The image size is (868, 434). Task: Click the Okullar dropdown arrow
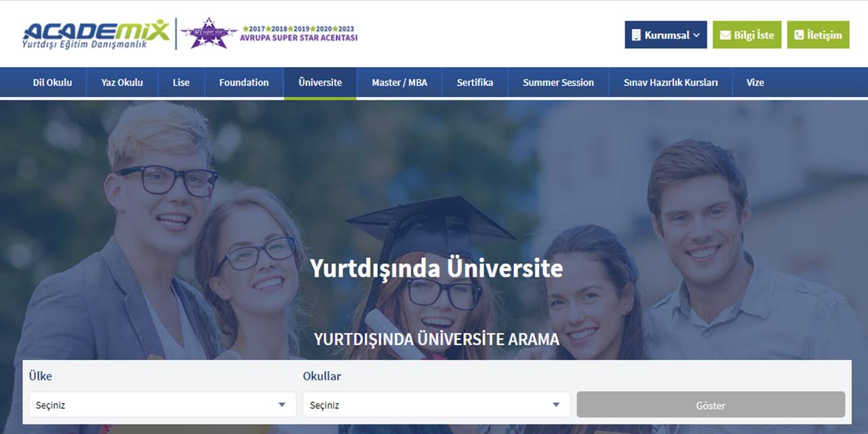click(556, 405)
